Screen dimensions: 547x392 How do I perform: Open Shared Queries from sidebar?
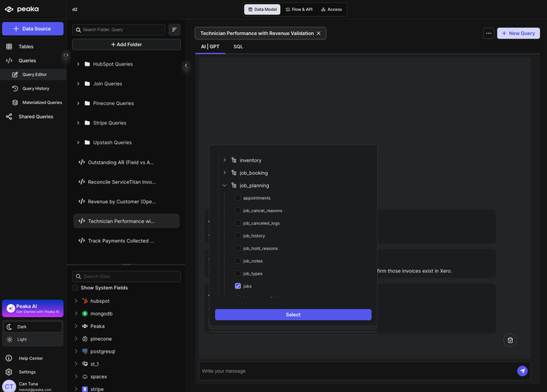coord(35,117)
